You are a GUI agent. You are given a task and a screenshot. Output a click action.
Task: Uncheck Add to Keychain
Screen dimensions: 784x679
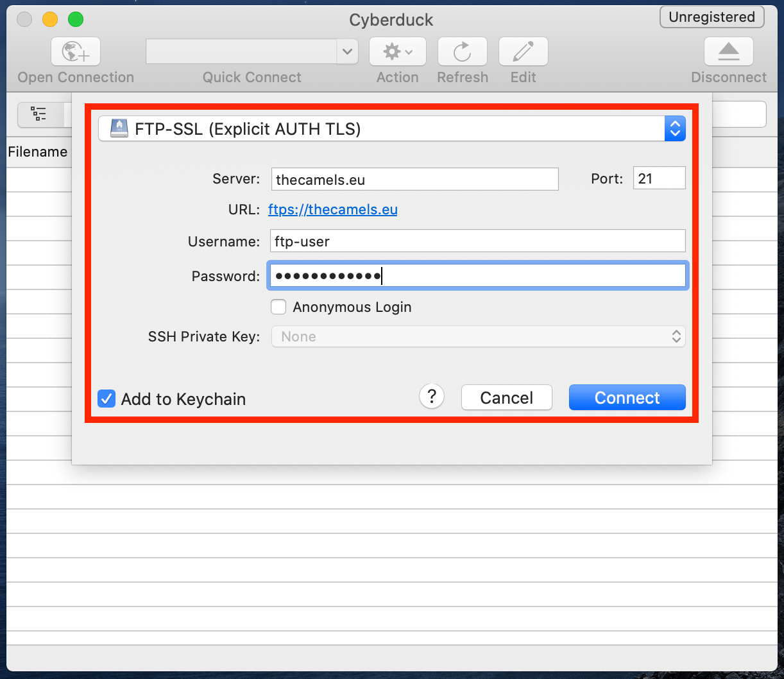tap(107, 399)
